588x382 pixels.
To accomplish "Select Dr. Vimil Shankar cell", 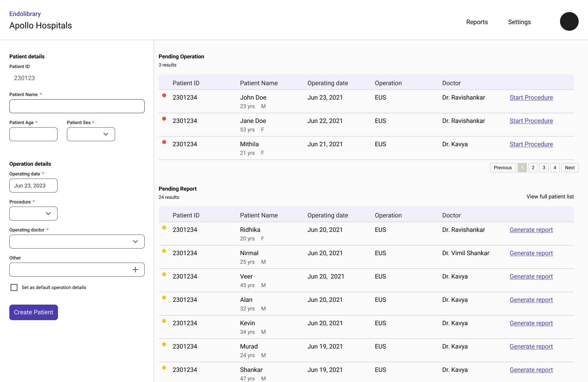I will (466, 253).
